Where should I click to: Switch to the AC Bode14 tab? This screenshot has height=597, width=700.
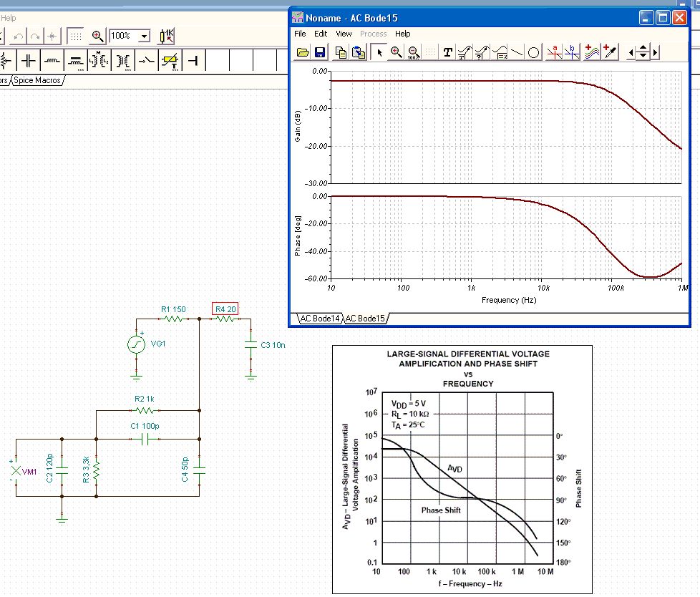tap(319, 319)
